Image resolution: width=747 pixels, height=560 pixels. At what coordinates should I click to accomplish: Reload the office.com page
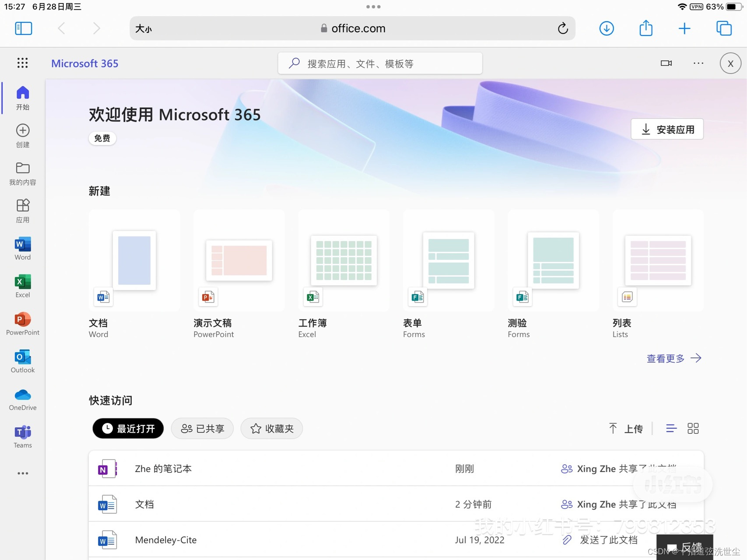pos(563,28)
